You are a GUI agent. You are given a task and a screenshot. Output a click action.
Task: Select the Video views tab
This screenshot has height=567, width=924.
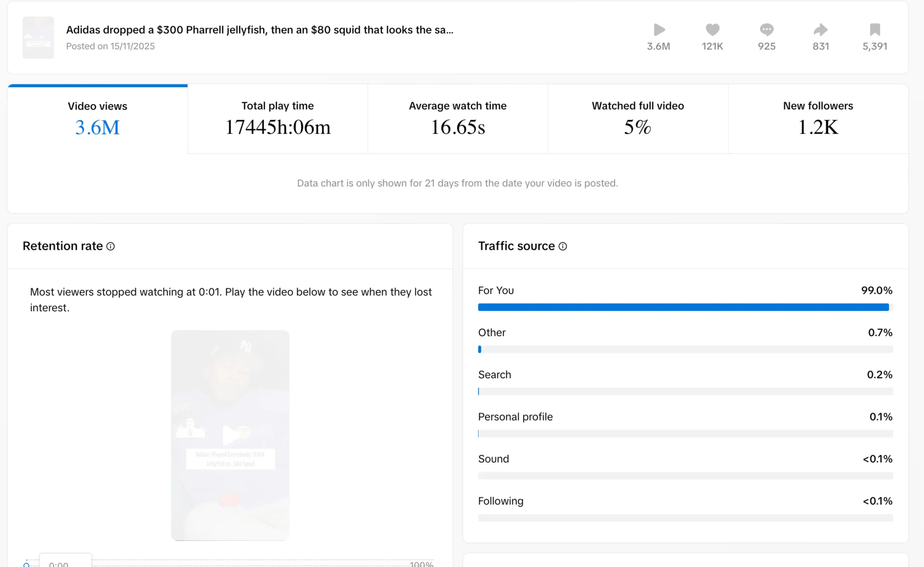tap(97, 119)
